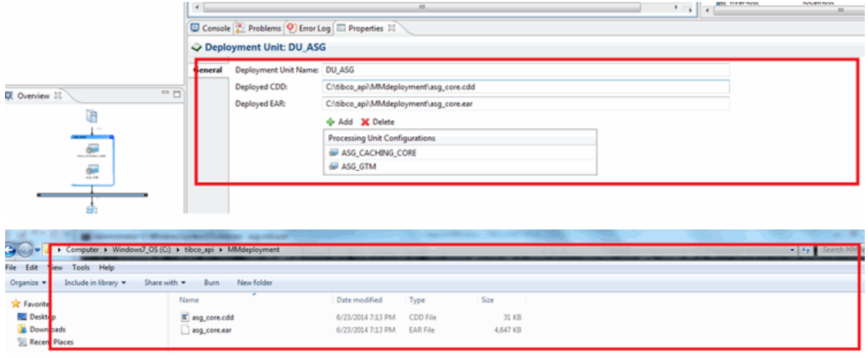Delete the selected processing unit configuration
868x358 pixels.
tap(378, 121)
